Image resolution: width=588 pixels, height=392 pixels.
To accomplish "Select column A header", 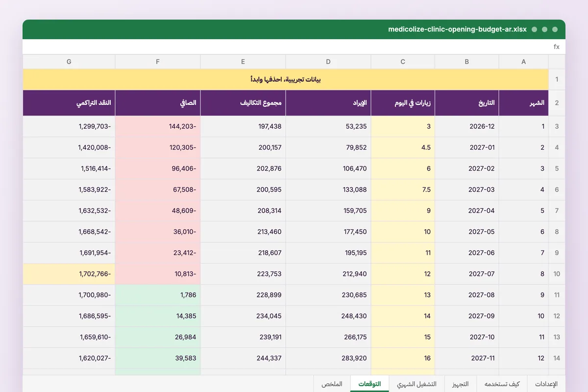I will click(x=524, y=62).
